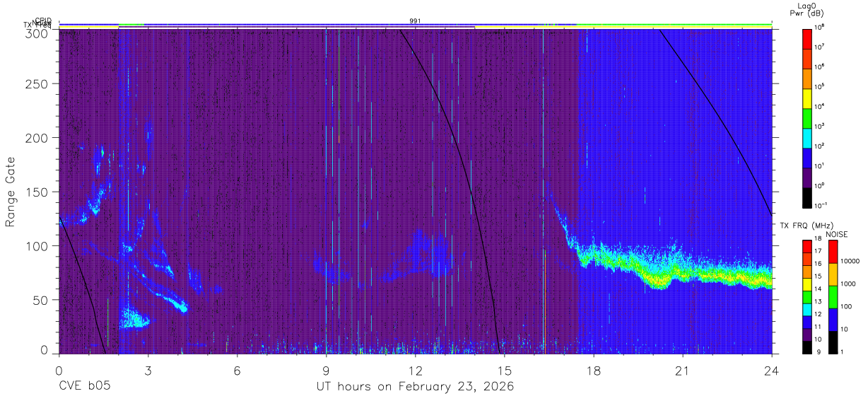The width and height of the screenshot is (868, 401).
Task: Click the yellow TX frequency strip at the top left of the plot
Action: 88,27
